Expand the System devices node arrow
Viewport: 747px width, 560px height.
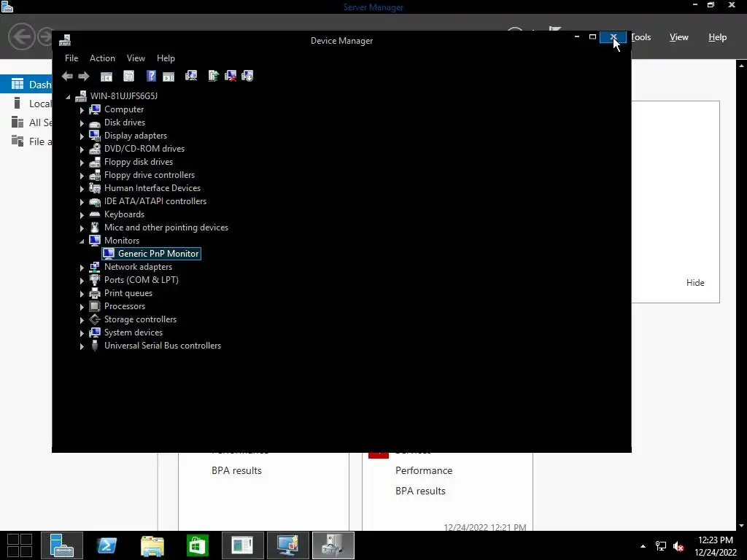82,332
